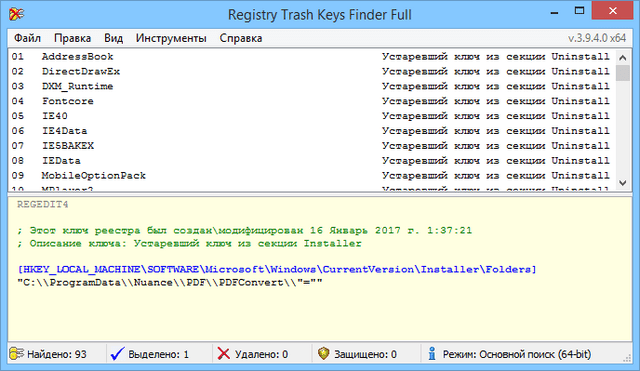Click the Registry Trash Keys Finder app icon
This screenshot has height=371, width=640.
pyautogui.click(x=16, y=14)
